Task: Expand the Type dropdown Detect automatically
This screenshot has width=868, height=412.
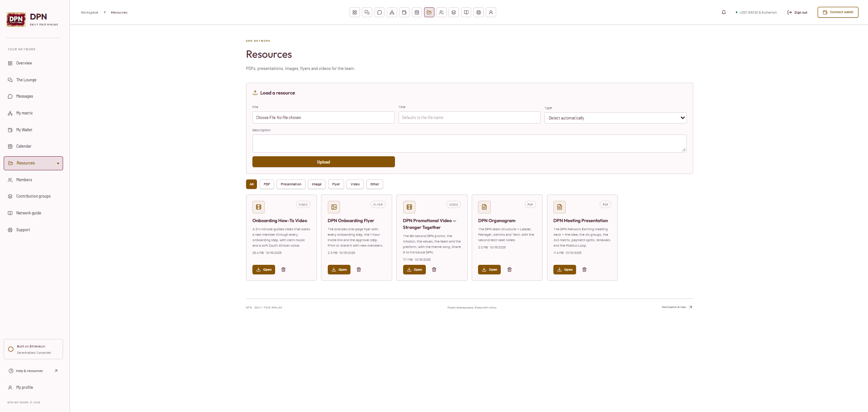Action: tap(615, 118)
